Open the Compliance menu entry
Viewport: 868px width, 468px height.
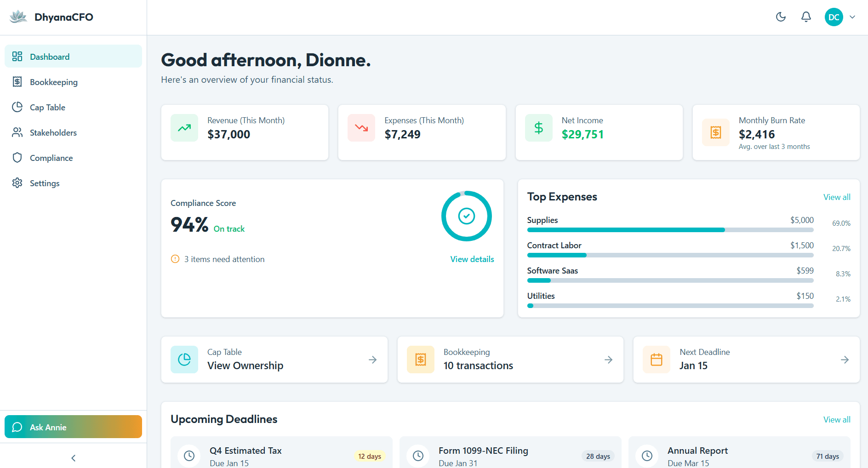51,158
